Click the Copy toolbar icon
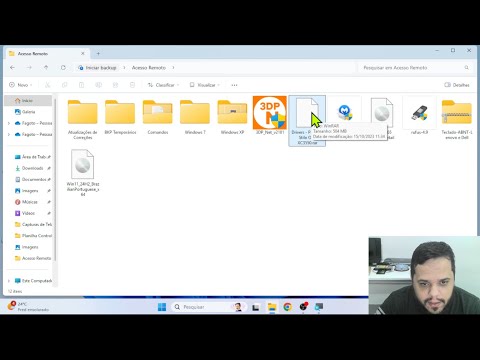The height and width of the screenshot is (360, 480). coord(64,85)
